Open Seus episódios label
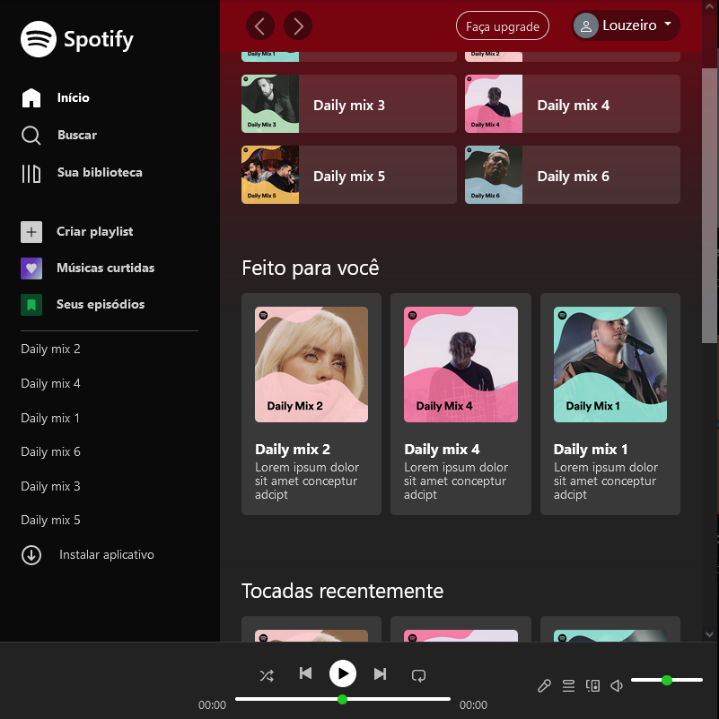 click(x=100, y=304)
